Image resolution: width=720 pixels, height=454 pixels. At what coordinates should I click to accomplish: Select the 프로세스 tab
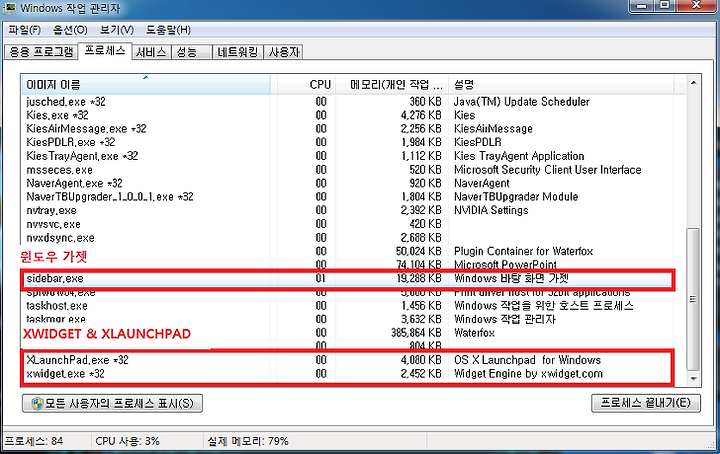105,50
